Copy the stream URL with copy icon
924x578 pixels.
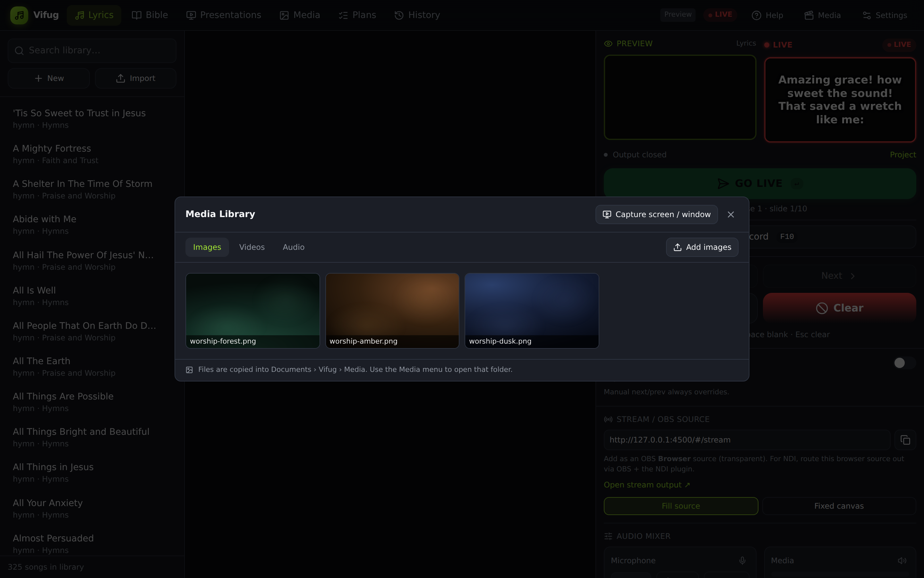coord(905,440)
